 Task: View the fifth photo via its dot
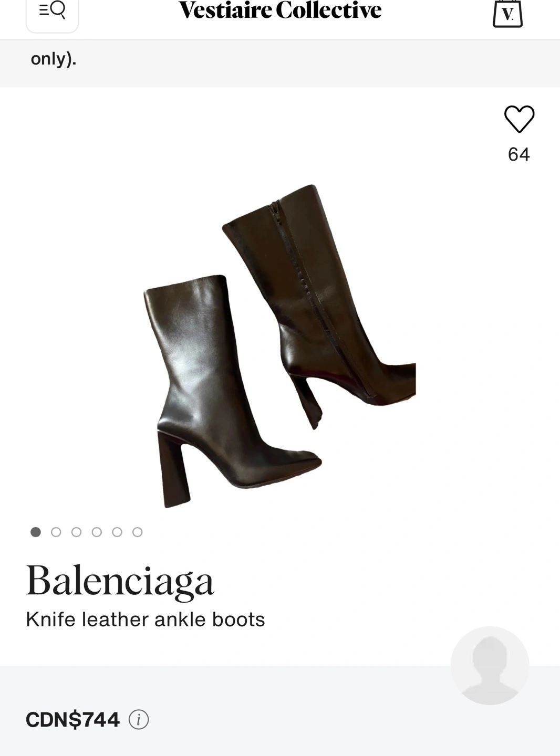(117, 532)
